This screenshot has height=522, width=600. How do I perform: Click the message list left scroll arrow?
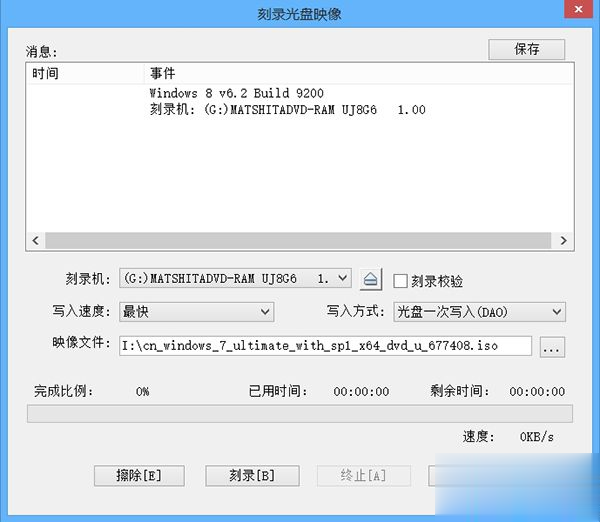pyautogui.click(x=36, y=240)
